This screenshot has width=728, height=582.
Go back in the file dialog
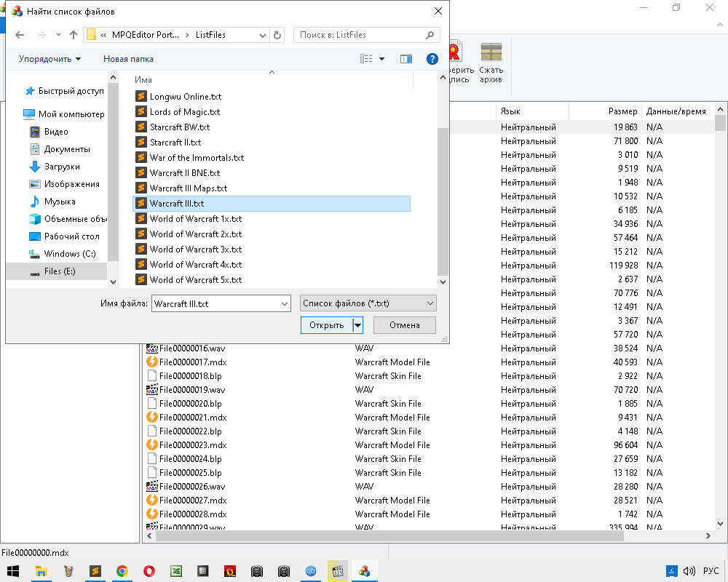pos(20,35)
